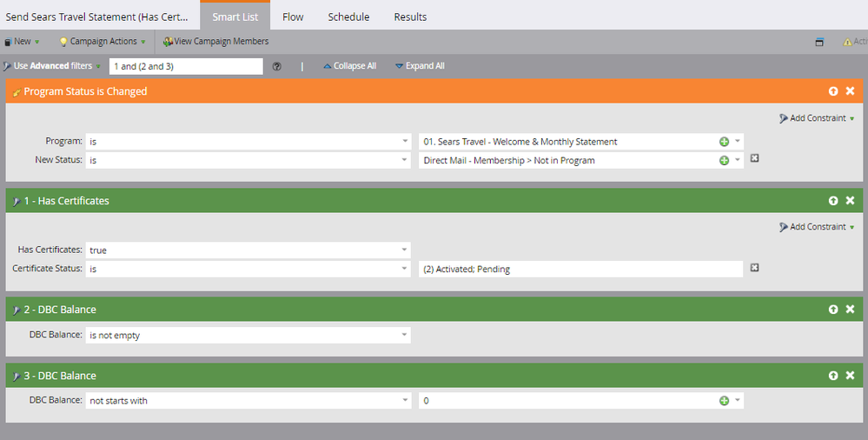The width and height of the screenshot is (868, 440).
Task: Go to the Results tab
Action: (x=410, y=17)
